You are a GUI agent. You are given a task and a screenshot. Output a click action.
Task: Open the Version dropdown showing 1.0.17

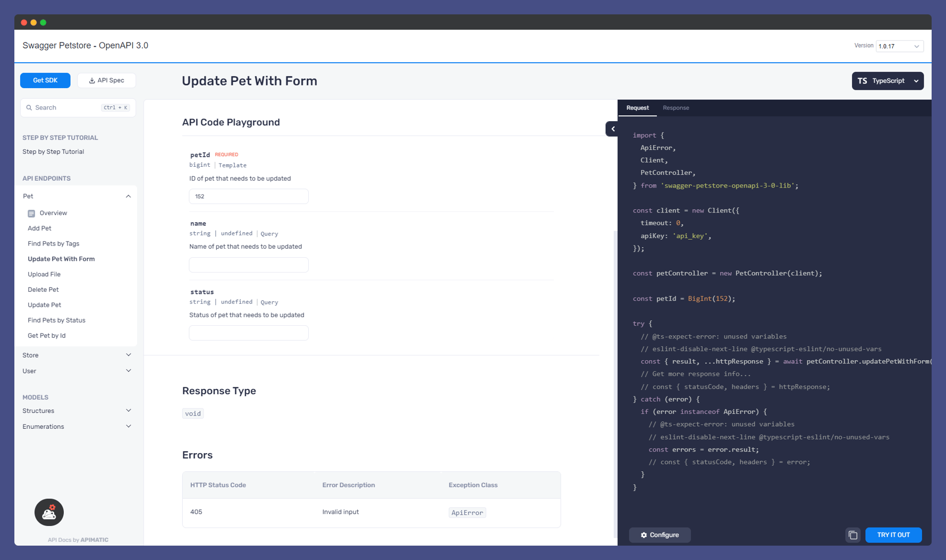tap(899, 46)
